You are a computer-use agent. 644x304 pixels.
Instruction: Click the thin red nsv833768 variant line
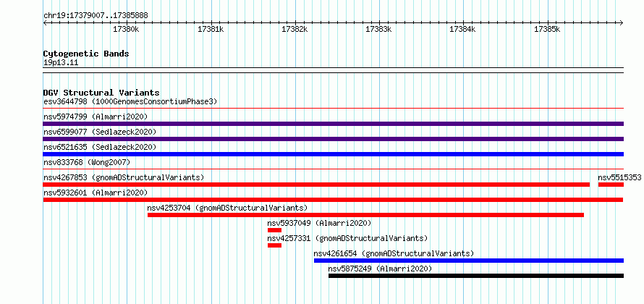333,169
